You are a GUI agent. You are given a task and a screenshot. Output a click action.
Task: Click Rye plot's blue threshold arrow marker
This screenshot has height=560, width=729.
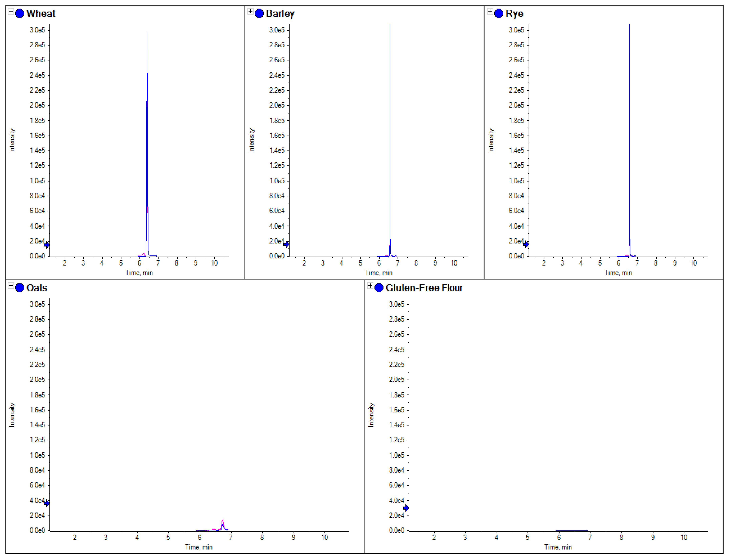(526, 245)
